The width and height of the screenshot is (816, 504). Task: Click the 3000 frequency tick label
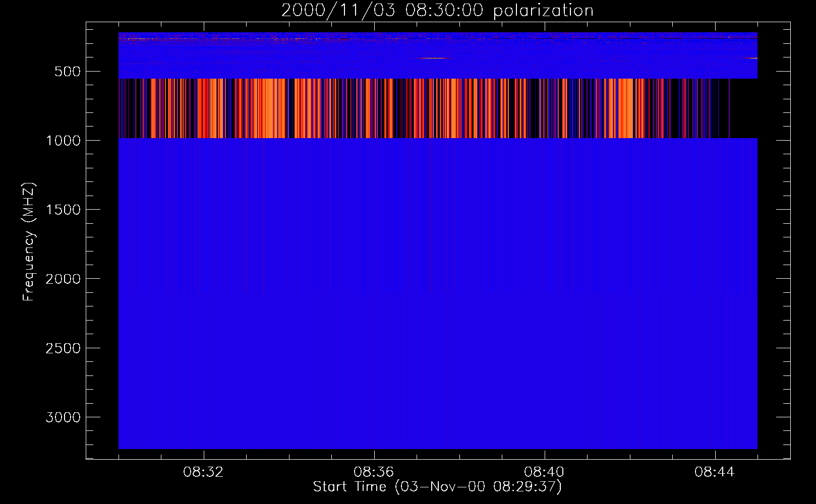(63, 417)
